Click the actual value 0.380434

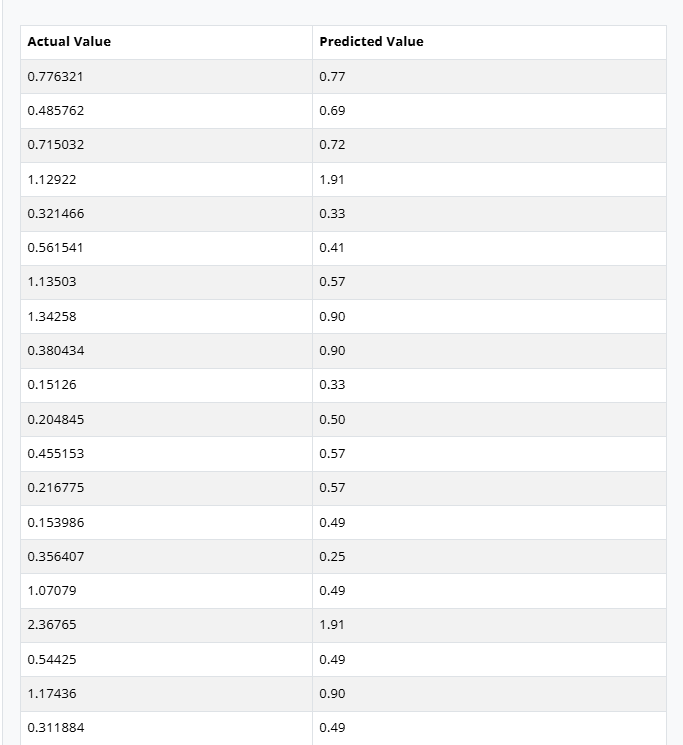[x=56, y=351]
